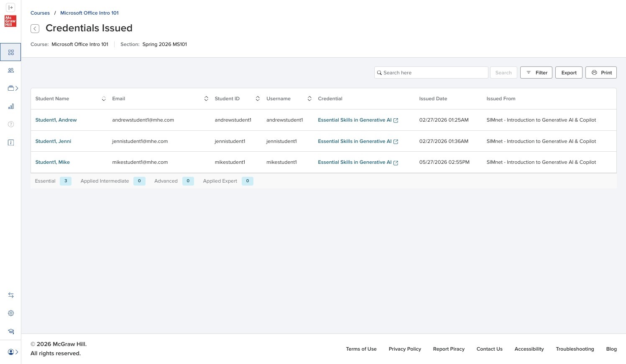Open Troubleshooting footer link

575,349
